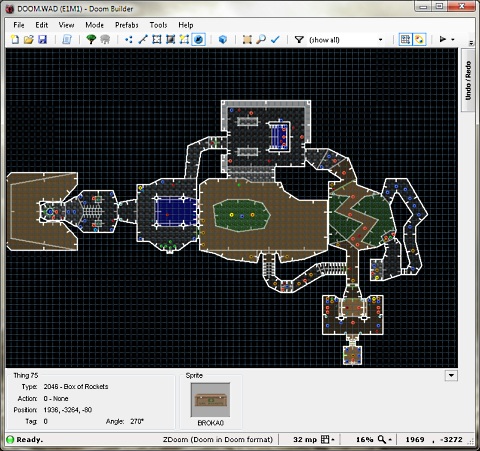This screenshot has height=451, width=480.
Task: Click the '0 - None' action value
Action: pos(56,398)
